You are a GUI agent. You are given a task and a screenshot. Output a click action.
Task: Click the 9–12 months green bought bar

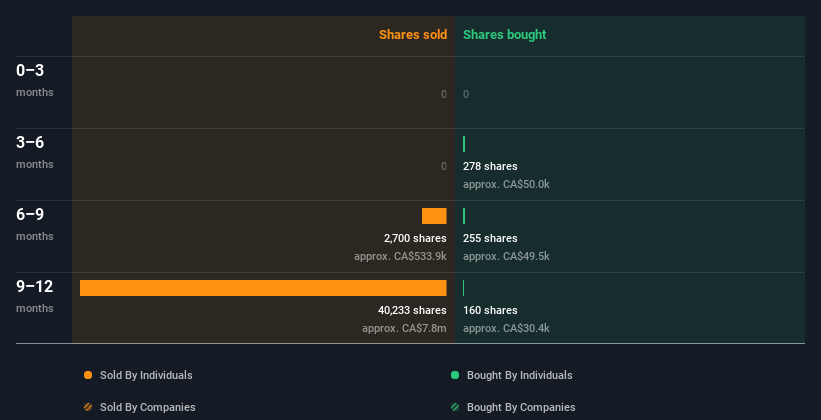tap(463, 288)
